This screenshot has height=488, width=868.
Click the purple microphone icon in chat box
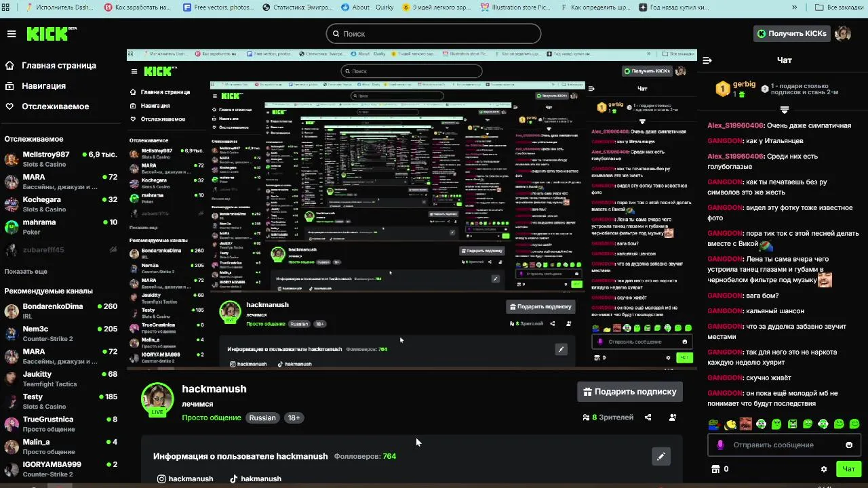click(720, 445)
